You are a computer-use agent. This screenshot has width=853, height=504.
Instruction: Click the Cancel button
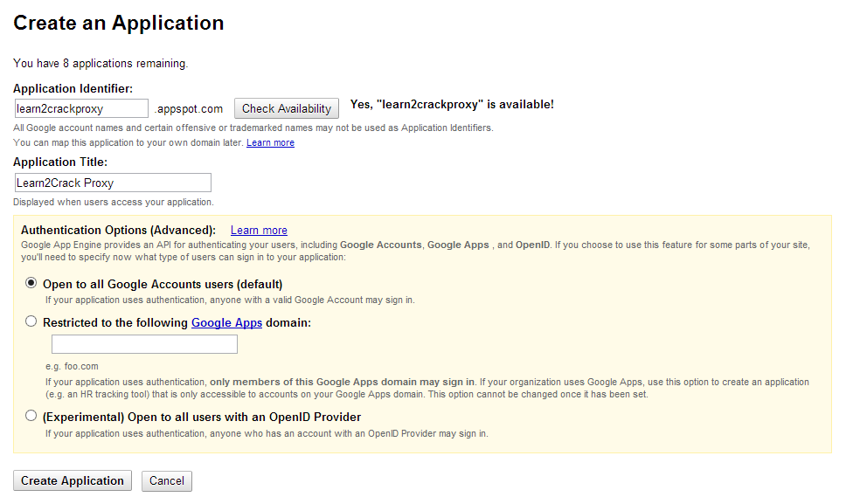[x=166, y=480]
